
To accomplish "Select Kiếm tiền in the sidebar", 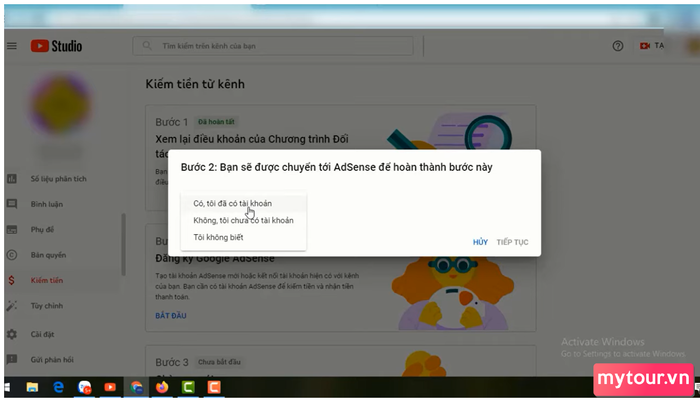I will [x=46, y=280].
